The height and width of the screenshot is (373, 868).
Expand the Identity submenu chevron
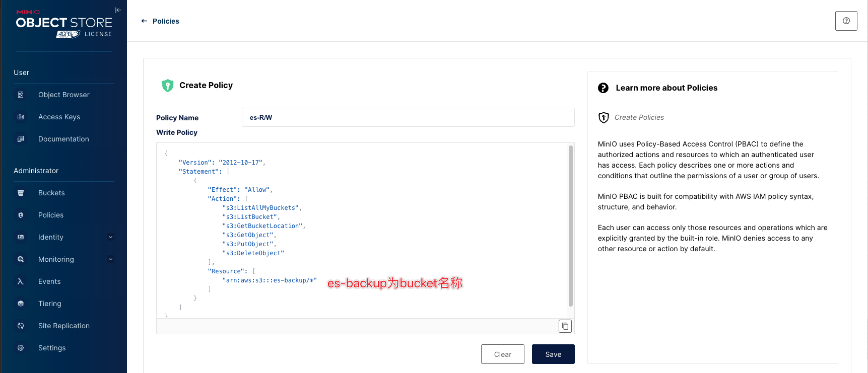tap(110, 237)
